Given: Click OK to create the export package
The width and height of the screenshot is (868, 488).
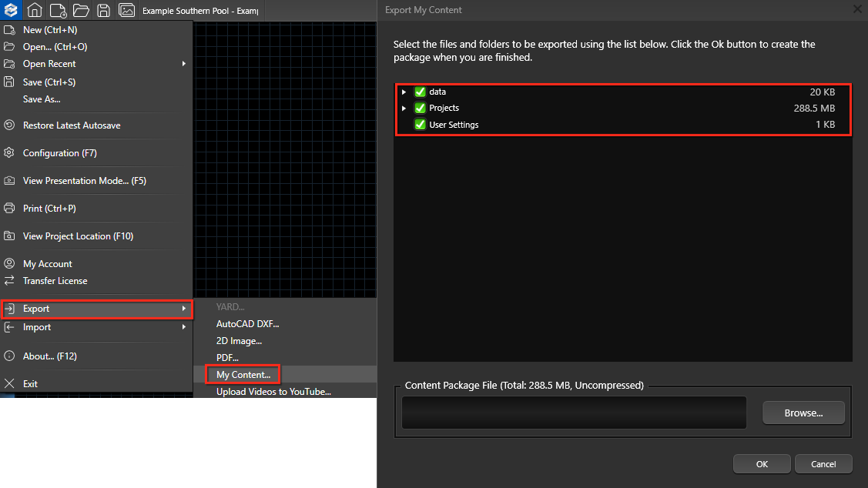Looking at the screenshot, I should pos(761,463).
